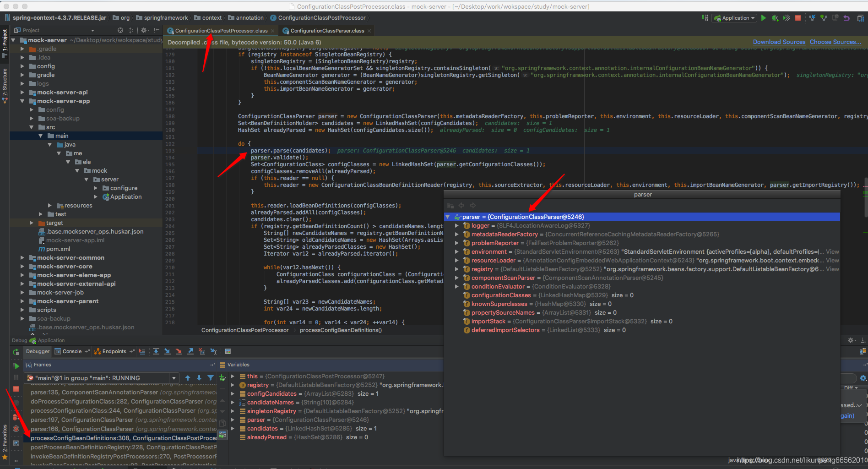Click Show Execution Point icon

[x=142, y=351]
